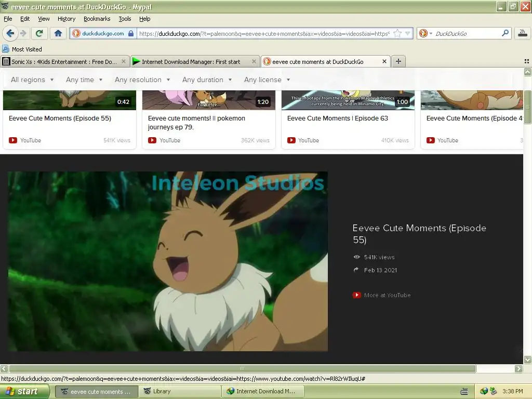Click the vertical scrollbar down arrow
Image resolution: width=532 pixels, height=399 pixels.
click(527, 359)
